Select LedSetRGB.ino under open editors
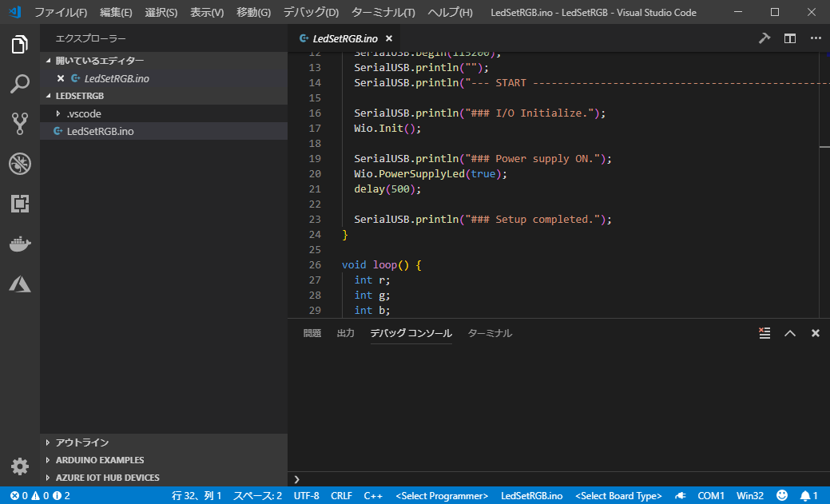 164,78
